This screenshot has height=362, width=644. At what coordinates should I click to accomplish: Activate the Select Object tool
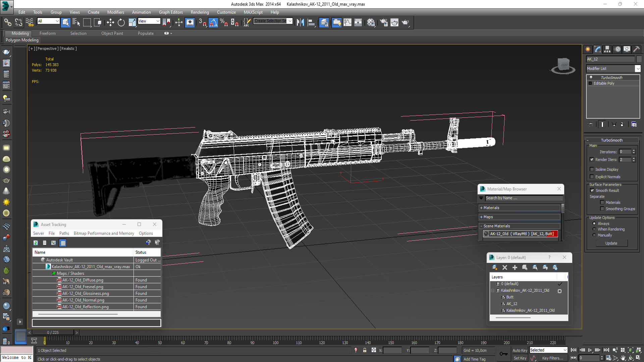coord(65,22)
